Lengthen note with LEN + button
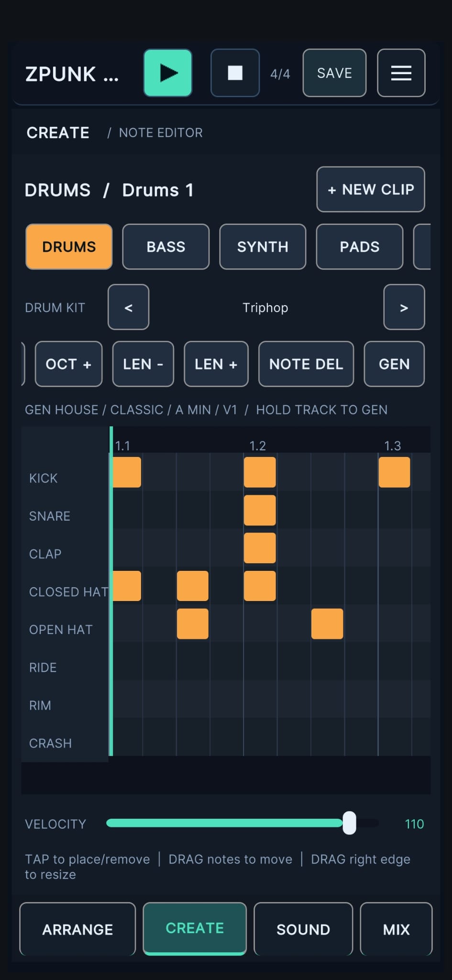This screenshot has height=980, width=452. 216,364
